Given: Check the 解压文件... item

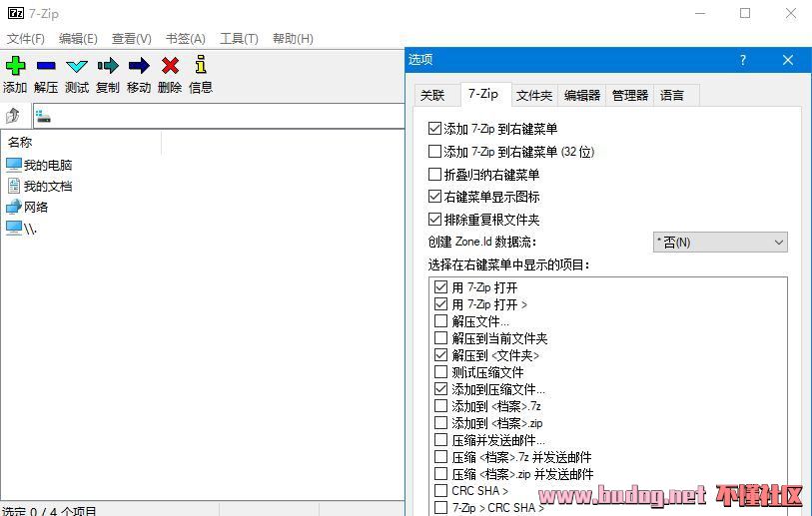Looking at the screenshot, I should (440, 321).
